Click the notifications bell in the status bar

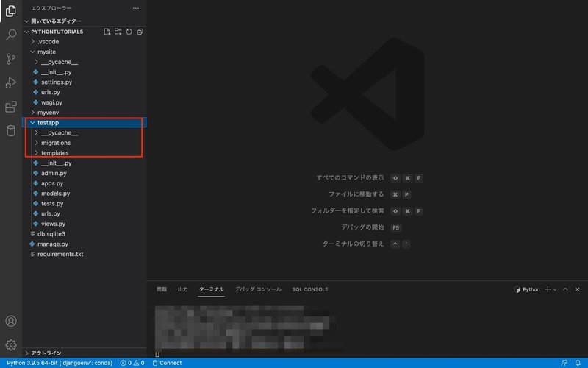tap(578, 363)
